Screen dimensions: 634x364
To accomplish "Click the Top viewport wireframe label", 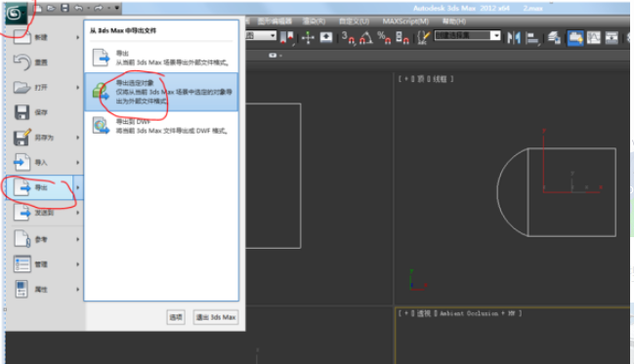I will click(425, 79).
